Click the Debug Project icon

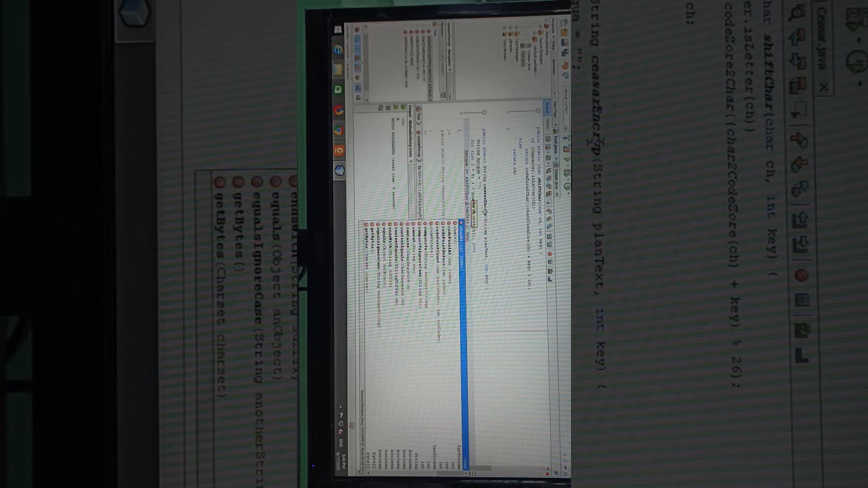click(567, 172)
